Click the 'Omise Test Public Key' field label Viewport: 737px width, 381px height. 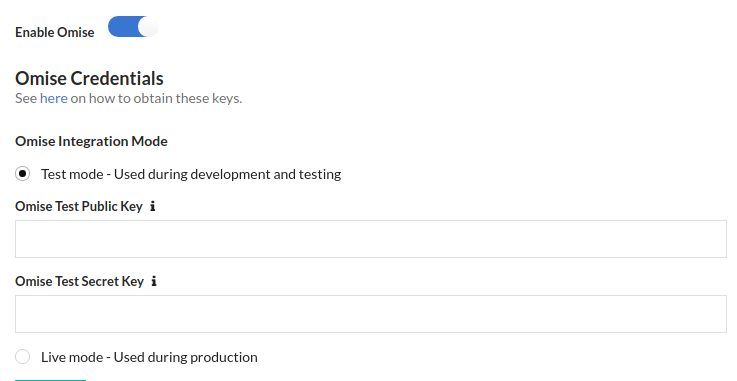point(78,206)
